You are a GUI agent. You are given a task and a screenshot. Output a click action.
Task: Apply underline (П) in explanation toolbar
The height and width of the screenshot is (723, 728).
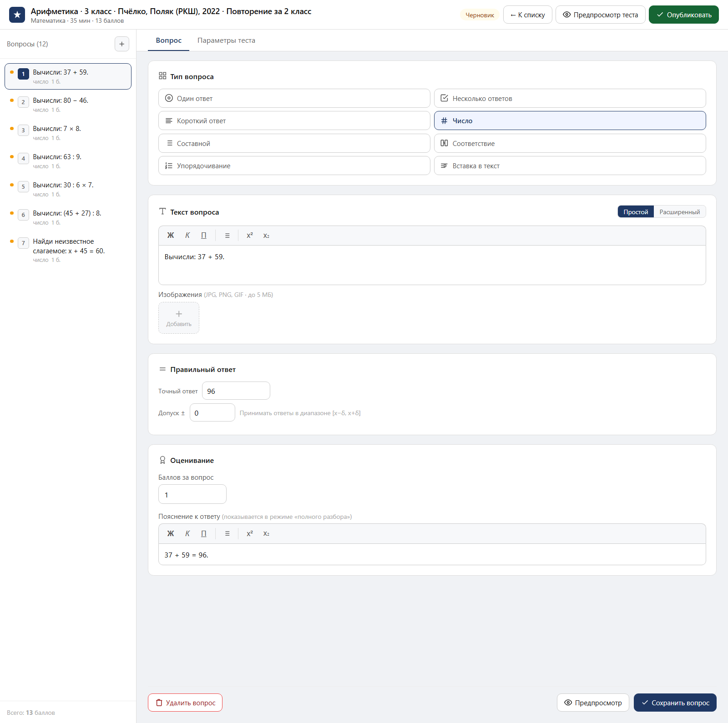pyautogui.click(x=204, y=534)
